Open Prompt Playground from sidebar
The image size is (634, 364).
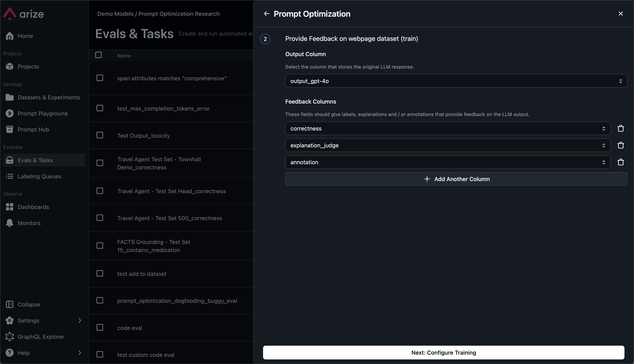coord(43,113)
